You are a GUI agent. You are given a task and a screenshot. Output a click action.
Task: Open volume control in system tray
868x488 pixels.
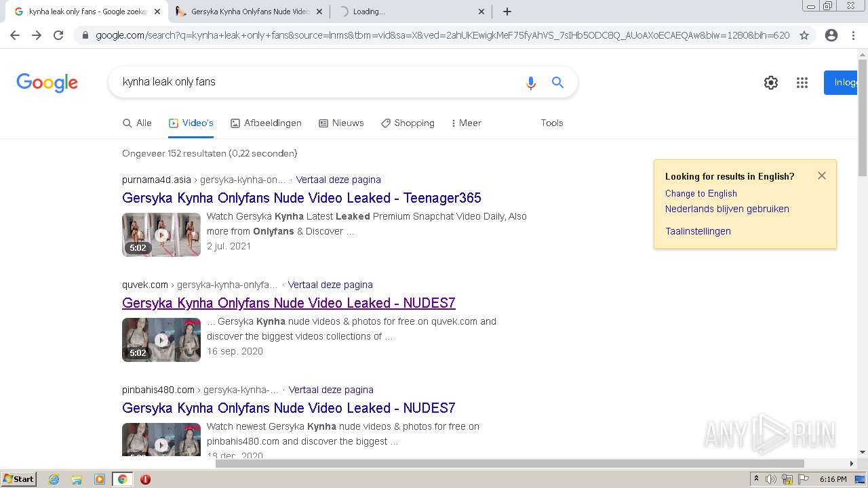pyautogui.click(x=771, y=479)
